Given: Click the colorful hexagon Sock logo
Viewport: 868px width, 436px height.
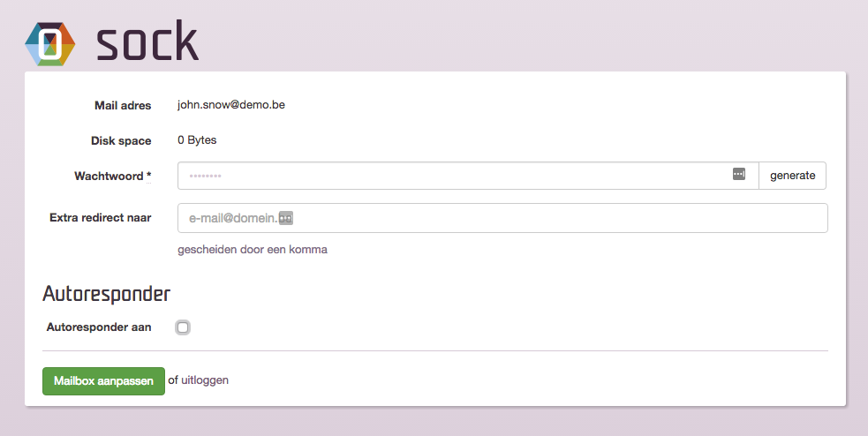Looking at the screenshot, I should click(x=50, y=42).
